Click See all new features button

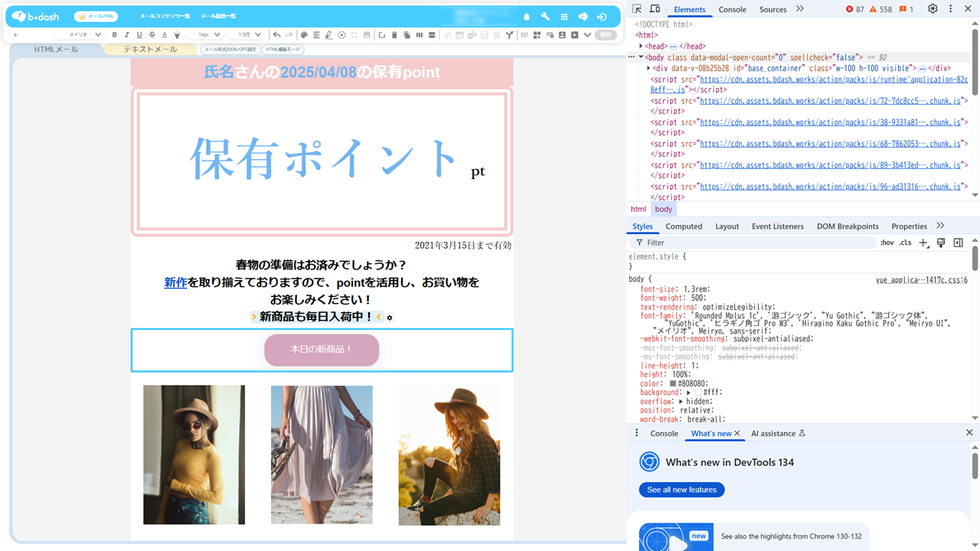point(681,490)
